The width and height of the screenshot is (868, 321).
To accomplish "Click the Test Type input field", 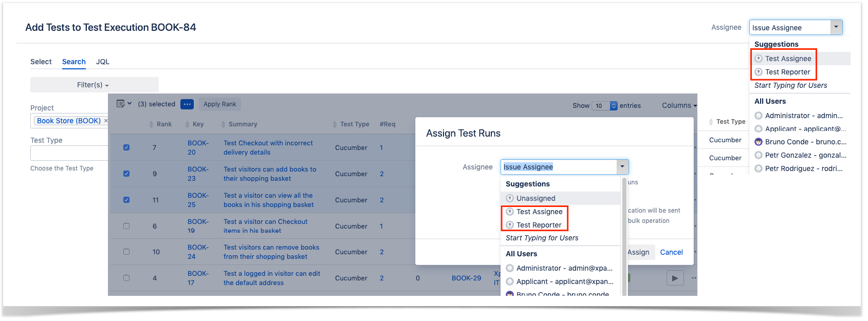I will (x=69, y=153).
